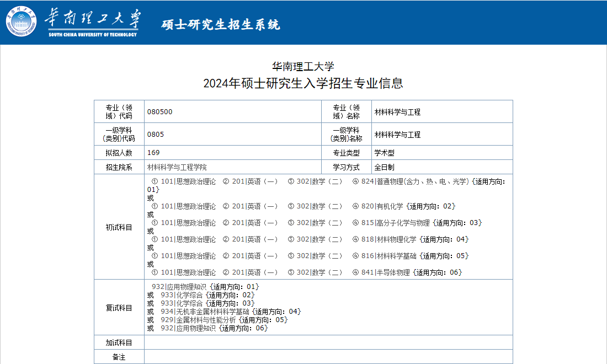Click the 硕士研究生招生系统 header title
Screen dimensions: 607x364
[220, 24]
